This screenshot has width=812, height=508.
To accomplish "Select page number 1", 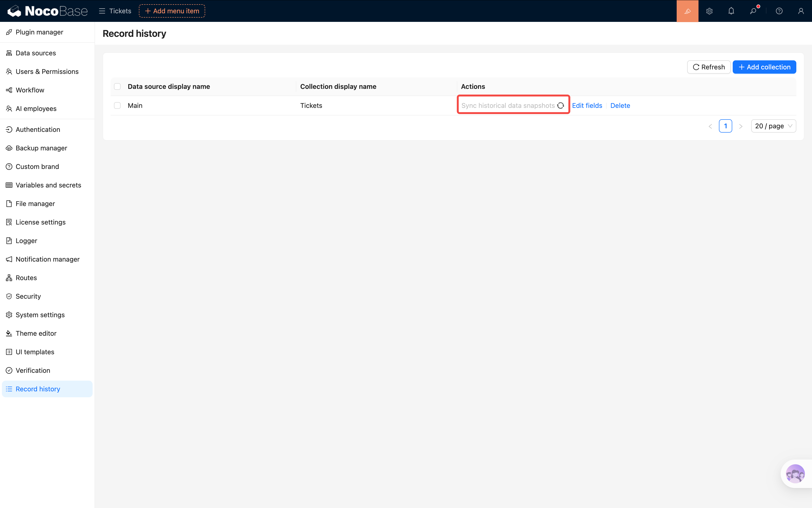I will 725,126.
